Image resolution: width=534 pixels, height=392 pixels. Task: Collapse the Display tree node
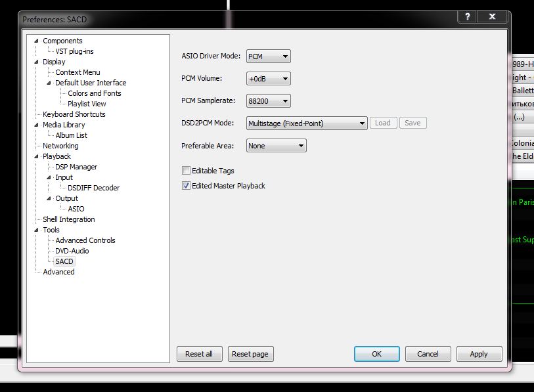click(x=36, y=62)
